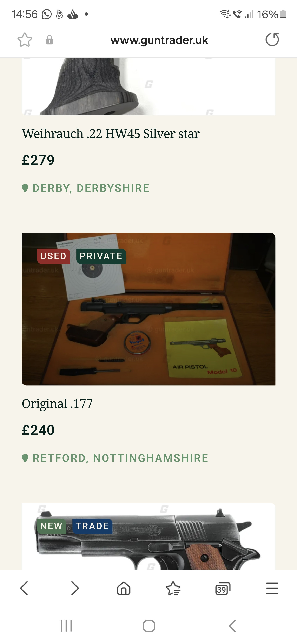Reload the page with refresh icon
Image resolution: width=297 pixels, height=644 pixels.
click(x=272, y=39)
